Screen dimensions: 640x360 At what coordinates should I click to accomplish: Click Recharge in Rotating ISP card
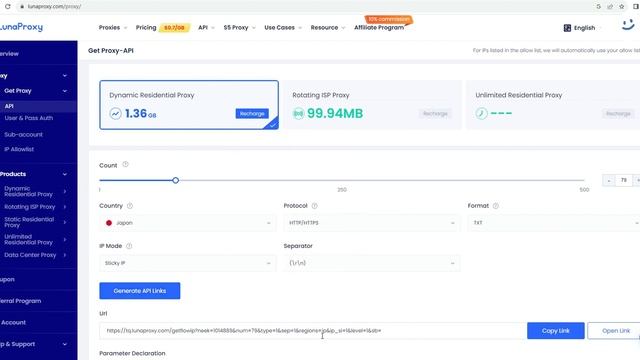tap(435, 113)
